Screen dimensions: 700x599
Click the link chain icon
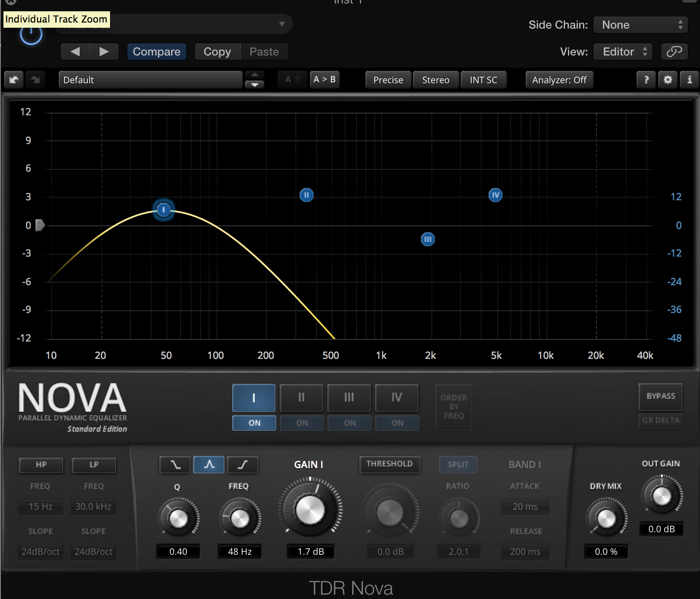click(x=674, y=52)
